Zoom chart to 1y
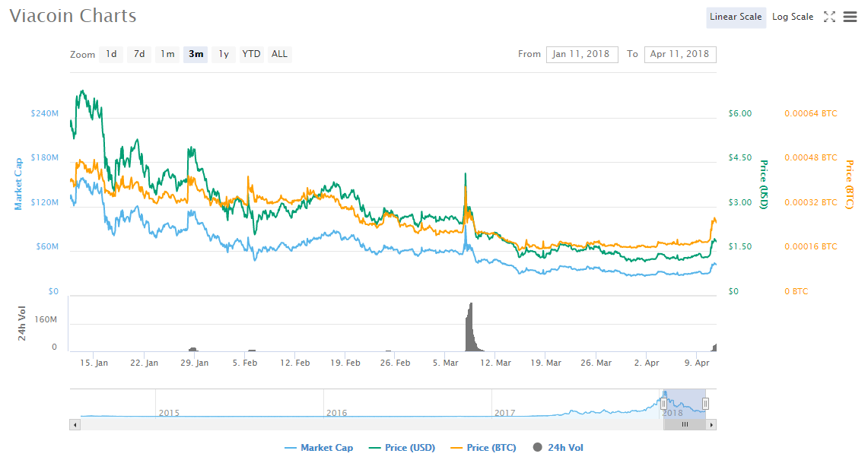Screen dimensions: 868x460 tap(223, 54)
